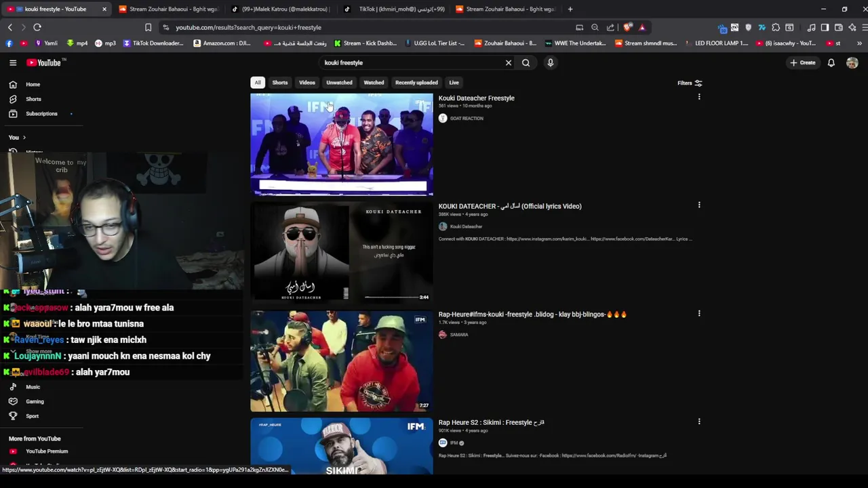Image resolution: width=868 pixels, height=488 pixels.
Task: Start voice search with microphone icon
Action: [550, 63]
